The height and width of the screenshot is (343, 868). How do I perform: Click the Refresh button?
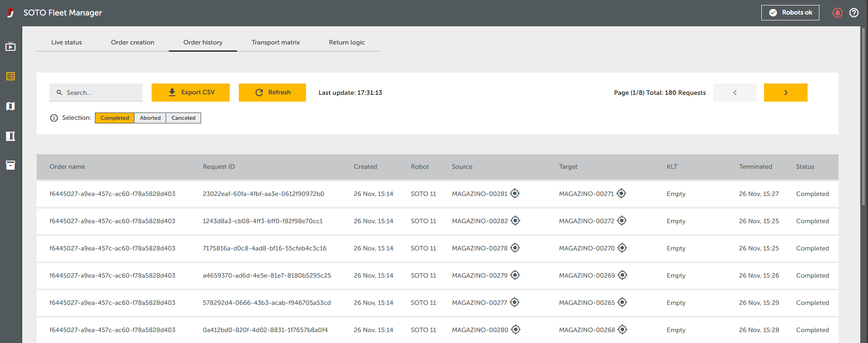(x=272, y=93)
